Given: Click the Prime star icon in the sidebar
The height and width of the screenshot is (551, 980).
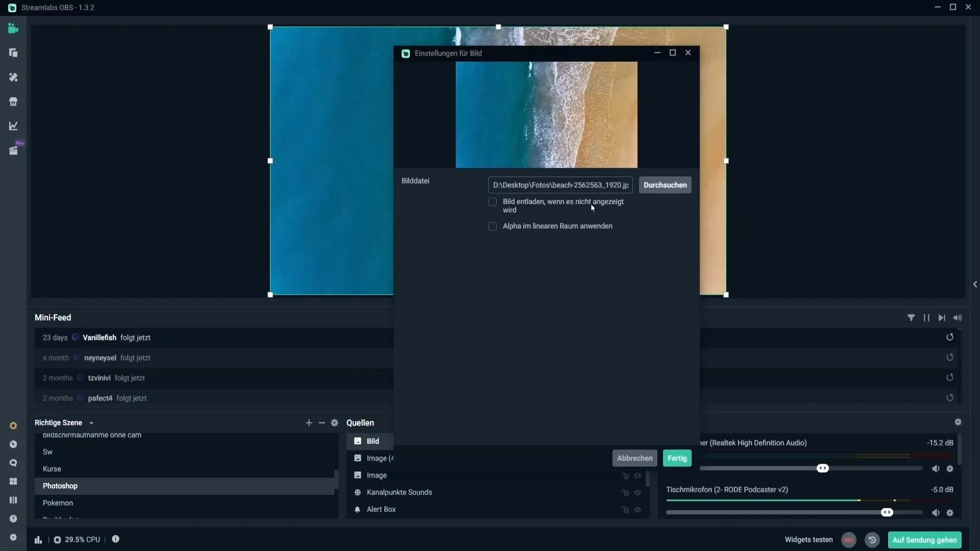Looking at the screenshot, I should [13, 425].
